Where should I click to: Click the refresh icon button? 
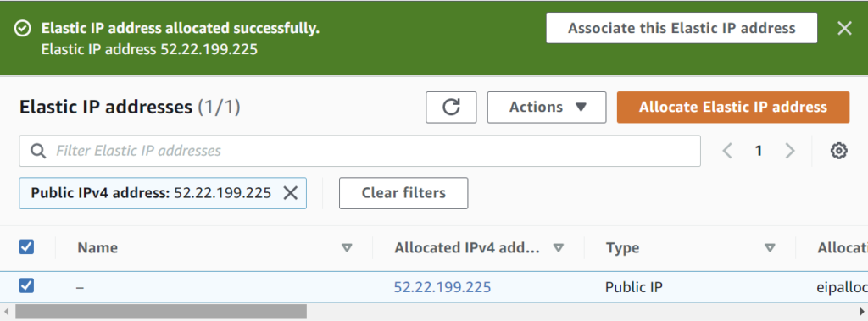[451, 108]
